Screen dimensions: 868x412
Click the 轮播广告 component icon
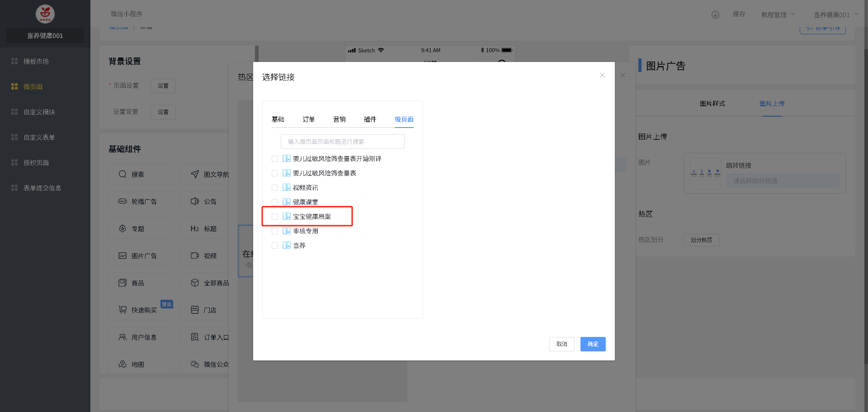[123, 201]
